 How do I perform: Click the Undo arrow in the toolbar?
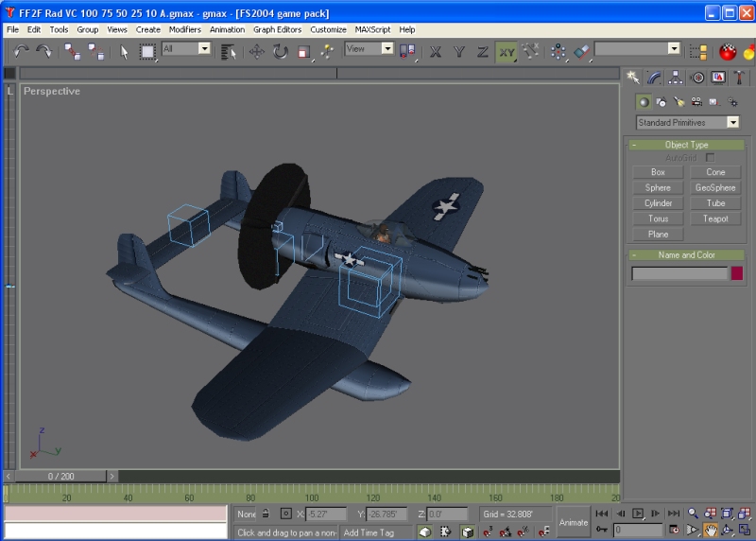pos(21,51)
